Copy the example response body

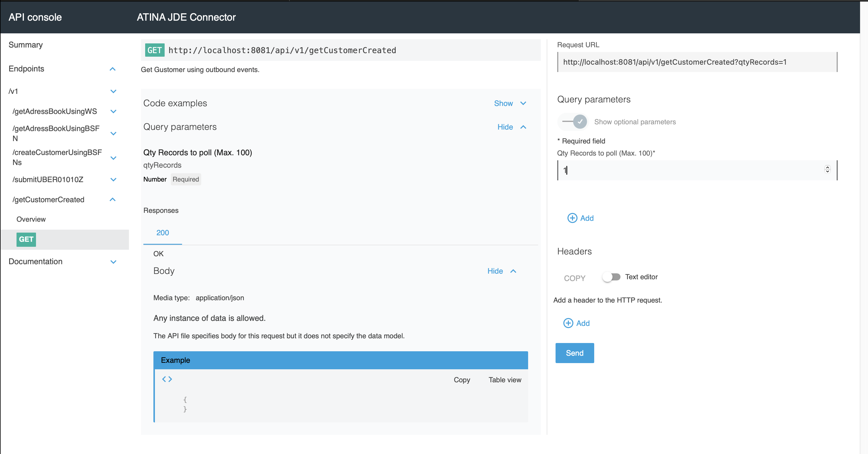pos(461,380)
